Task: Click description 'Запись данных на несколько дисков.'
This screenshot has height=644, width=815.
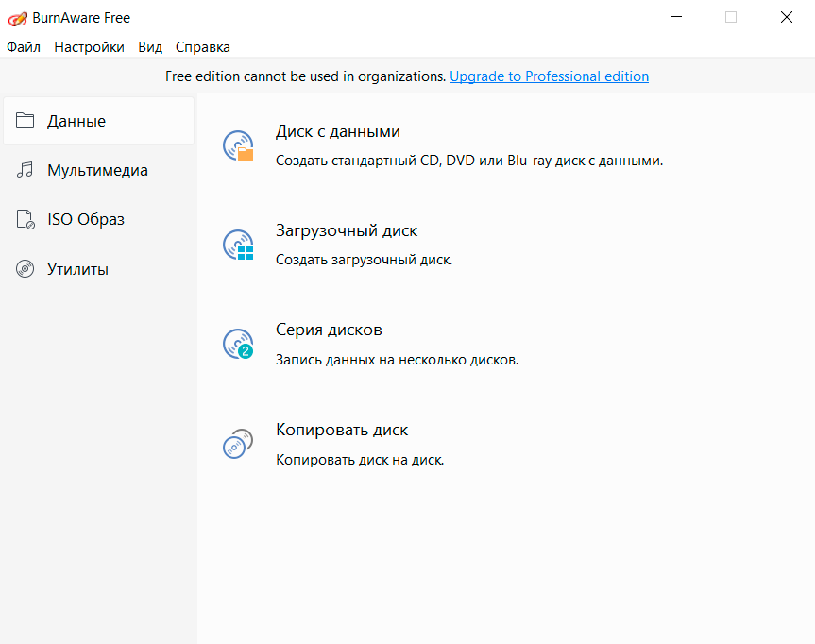Action: pos(397,360)
